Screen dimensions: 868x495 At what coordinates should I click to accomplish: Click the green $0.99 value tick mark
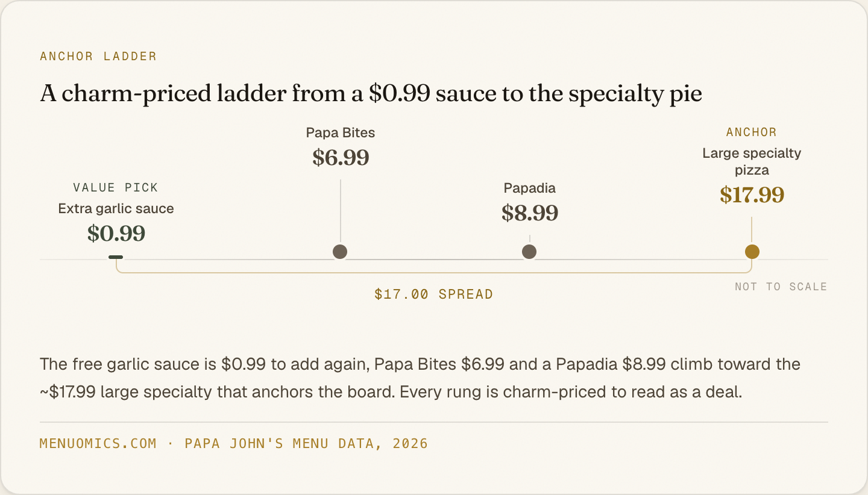pyautogui.click(x=116, y=257)
